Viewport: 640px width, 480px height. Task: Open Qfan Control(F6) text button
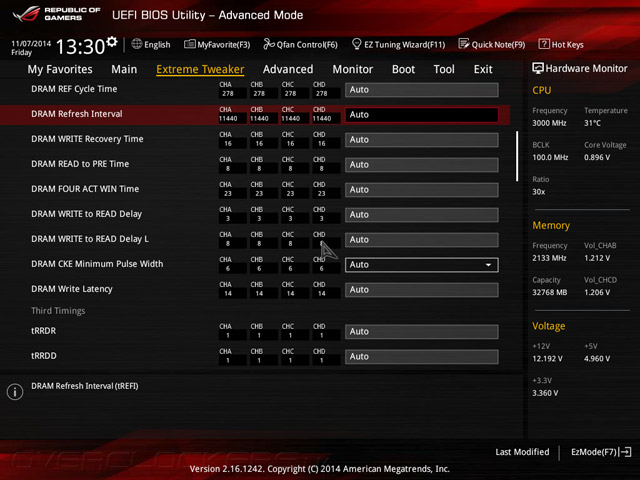coord(307,44)
